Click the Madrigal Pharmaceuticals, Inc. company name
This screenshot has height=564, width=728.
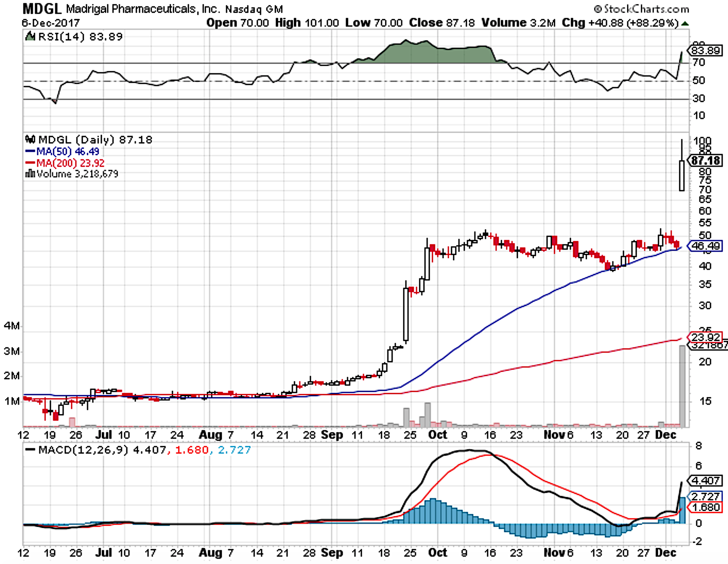(143, 9)
